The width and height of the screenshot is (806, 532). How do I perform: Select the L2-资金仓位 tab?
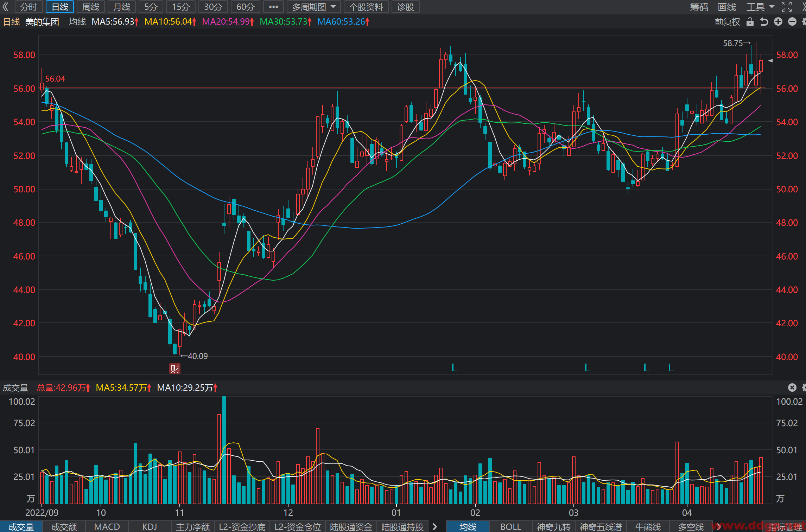298,527
